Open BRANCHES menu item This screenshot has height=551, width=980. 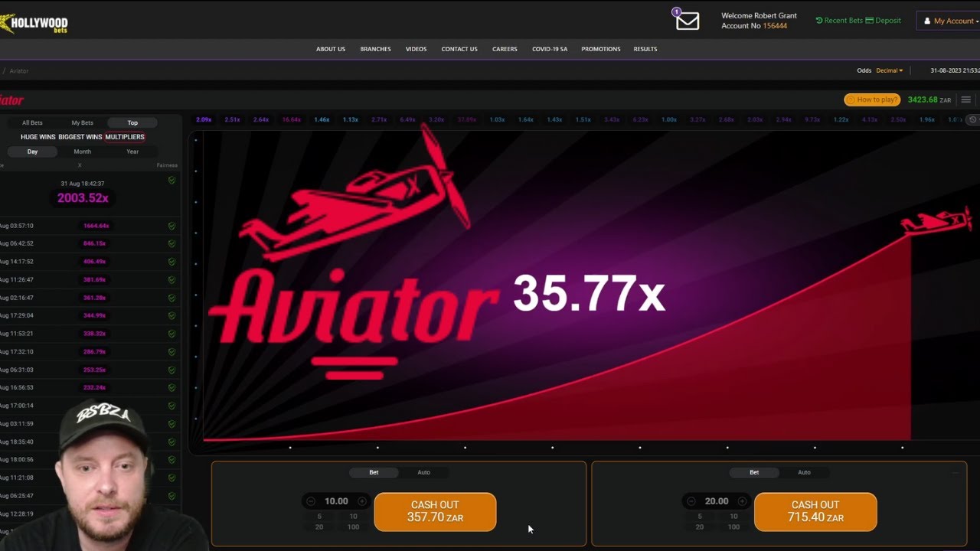coord(375,49)
